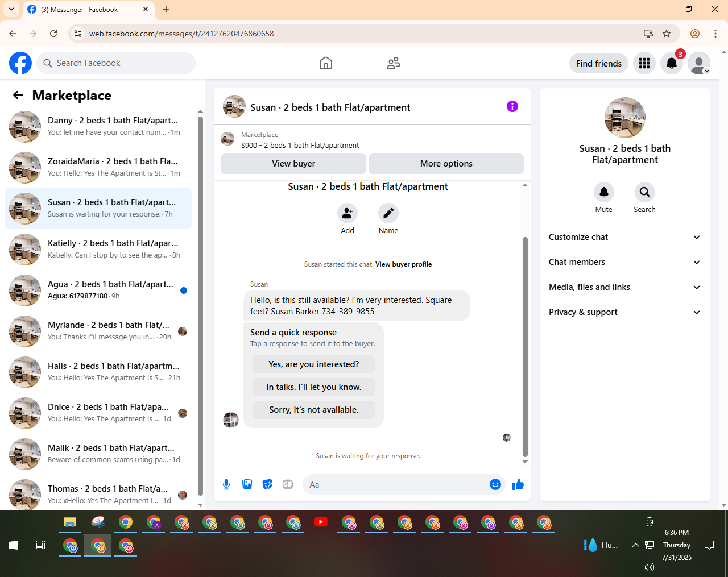The height and width of the screenshot is (577, 728).
Task: Open Dnice's apartment conversation
Action: click(98, 413)
